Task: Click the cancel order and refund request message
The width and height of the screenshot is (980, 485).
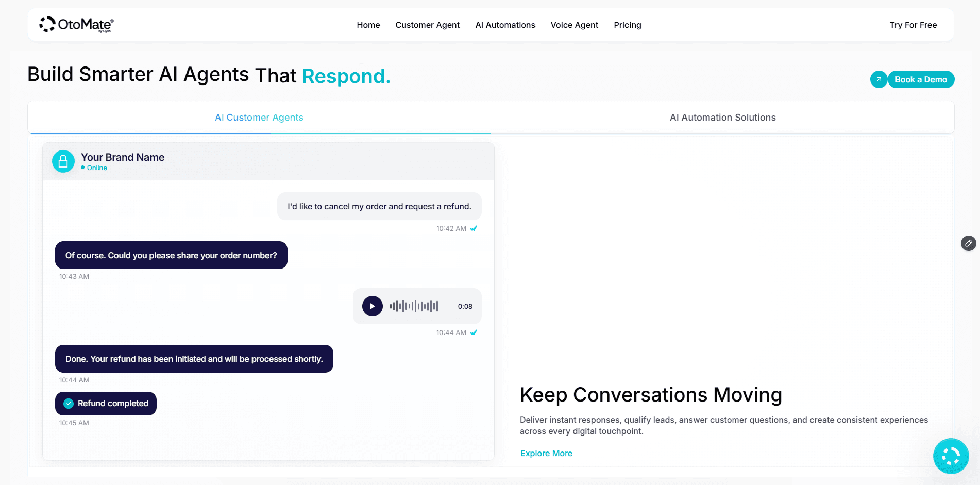Action: tap(379, 206)
